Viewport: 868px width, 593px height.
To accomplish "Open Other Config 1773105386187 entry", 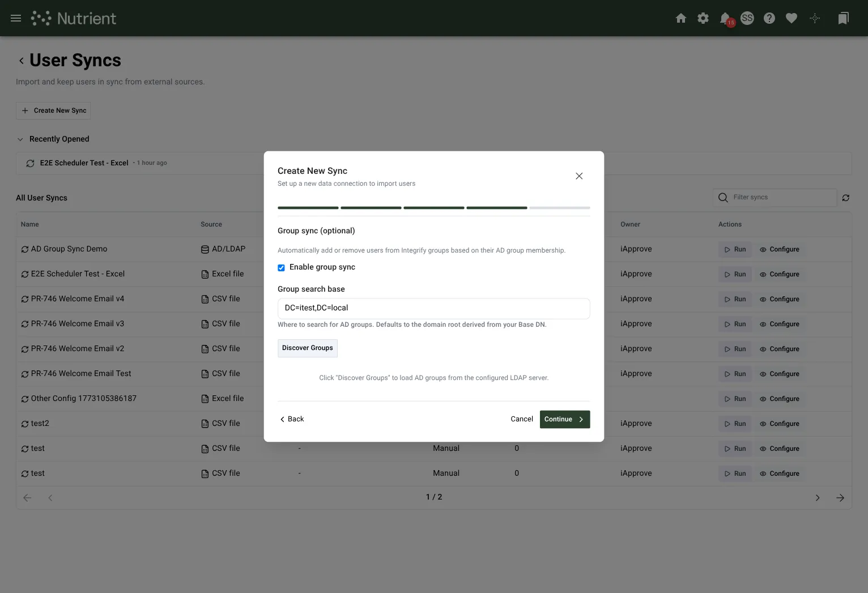I will pos(84,399).
